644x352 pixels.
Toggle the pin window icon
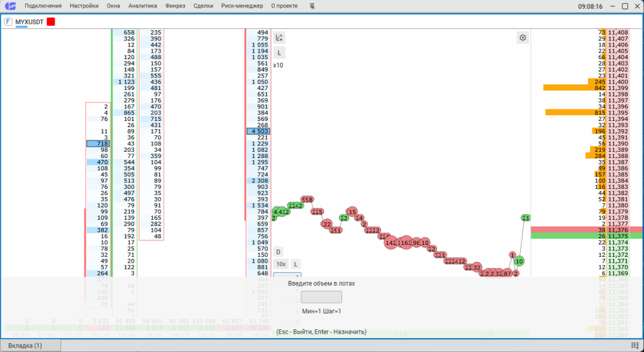click(312, 6)
